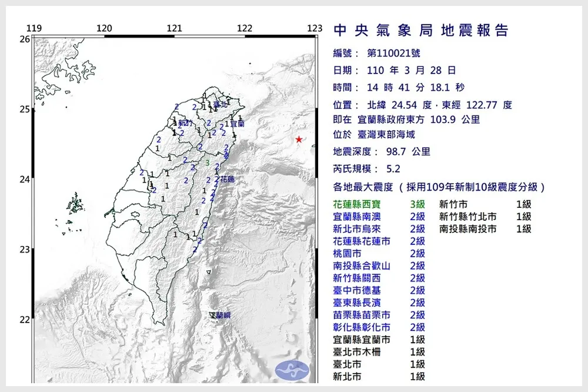This screenshot has width=588, height=392.
Task: Click the title 中央氣象局地震報告
Action: pos(421,31)
